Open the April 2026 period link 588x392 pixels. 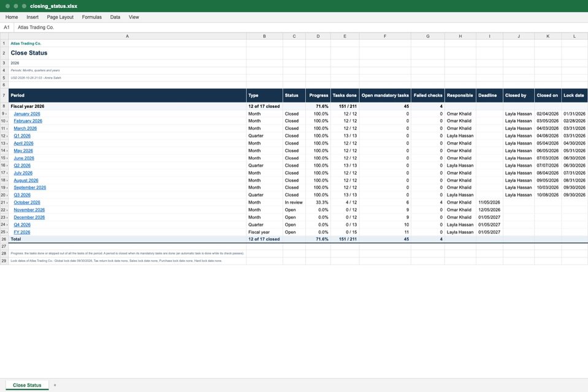[24, 144]
